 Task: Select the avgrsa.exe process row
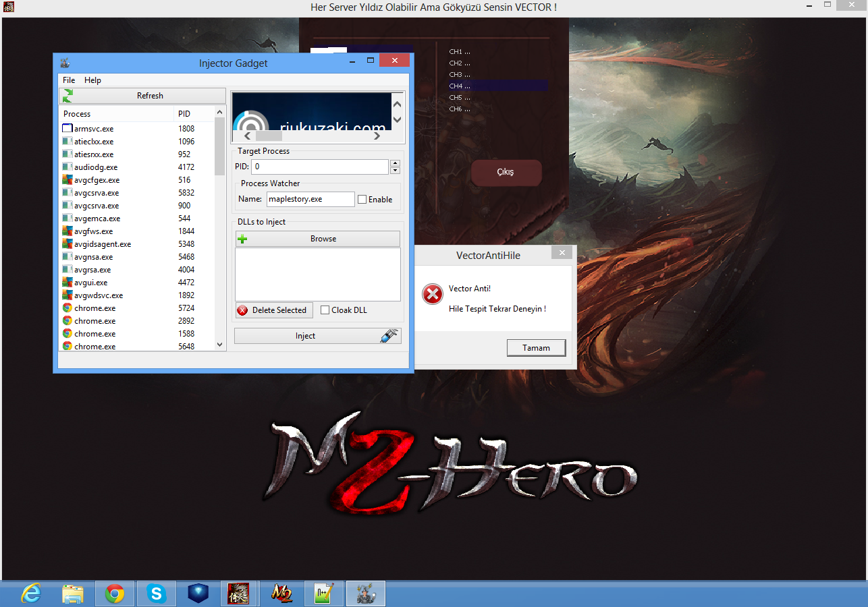(x=137, y=270)
